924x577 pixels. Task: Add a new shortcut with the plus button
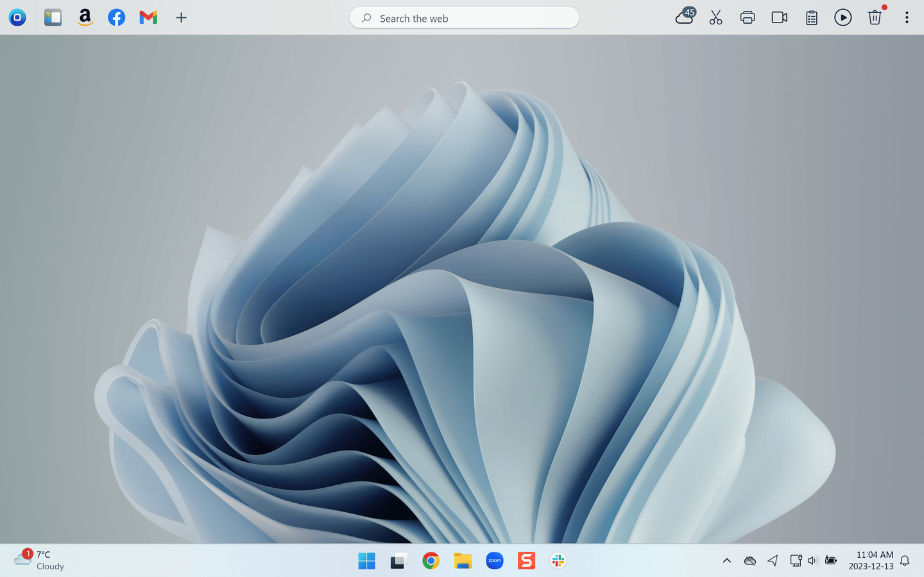coord(181,17)
